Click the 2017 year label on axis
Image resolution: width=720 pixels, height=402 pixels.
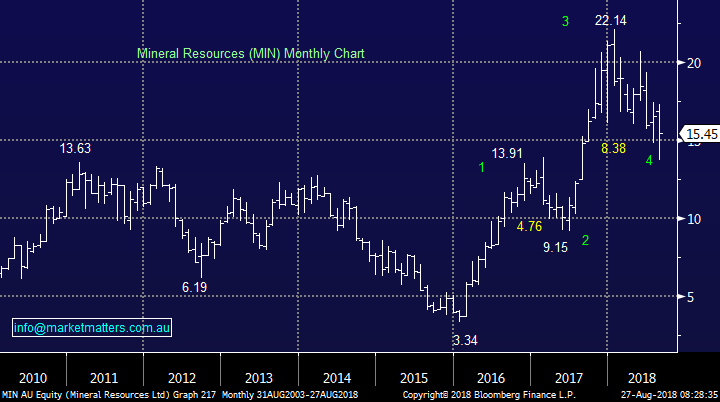[x=569, y=378]
